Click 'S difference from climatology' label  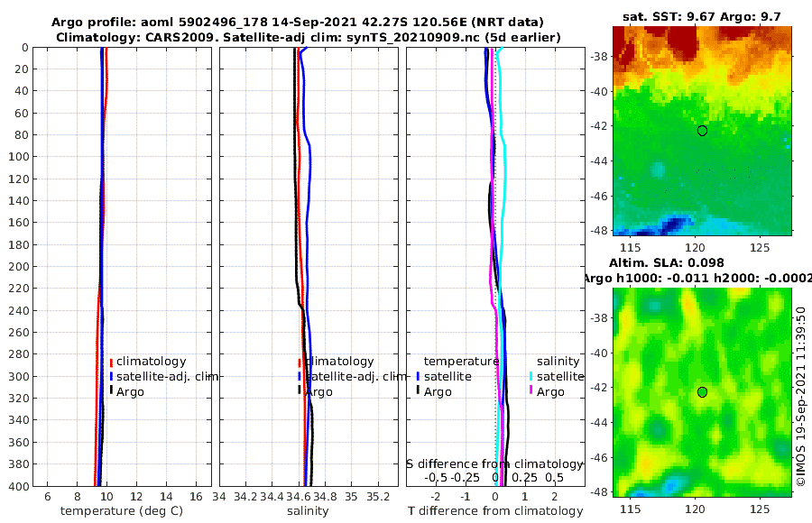495,464
